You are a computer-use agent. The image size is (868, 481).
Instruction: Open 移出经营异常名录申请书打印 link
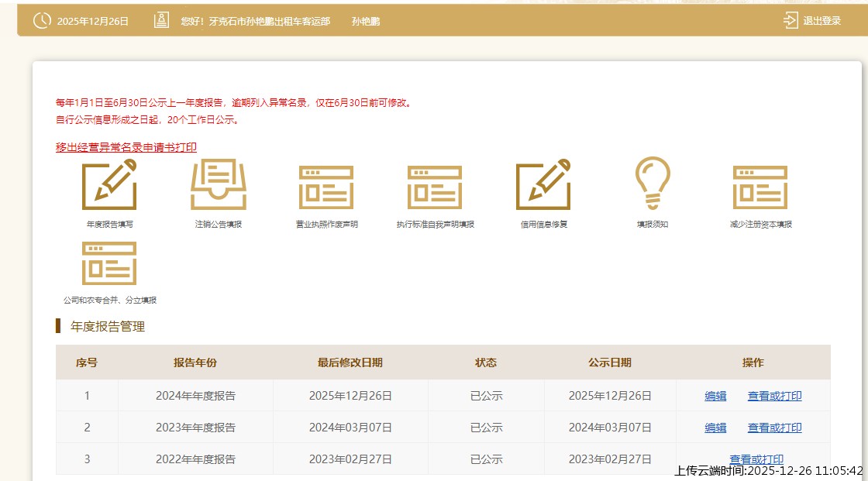tap(125, 146)
